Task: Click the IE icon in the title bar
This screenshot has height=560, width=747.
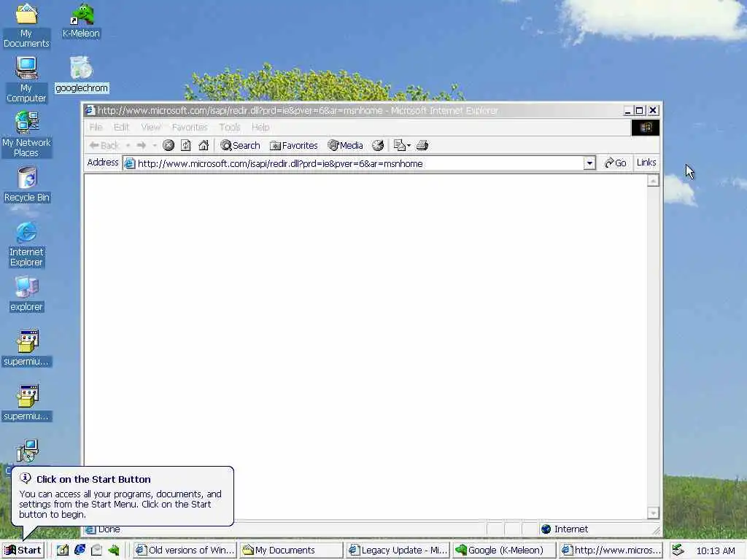Action: (90, 111)
